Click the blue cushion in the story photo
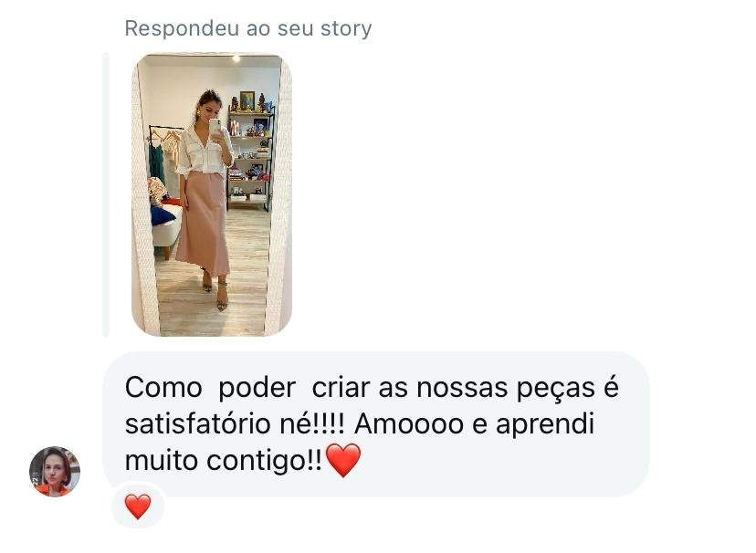756x553 pixels. 163,214
